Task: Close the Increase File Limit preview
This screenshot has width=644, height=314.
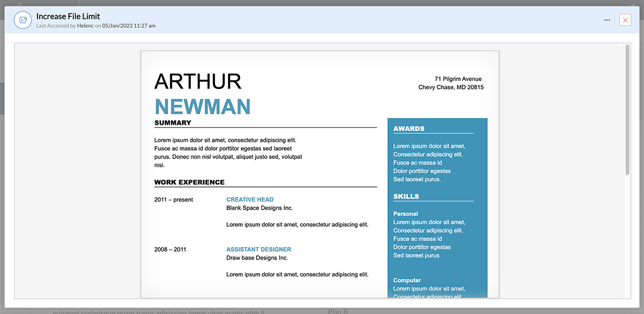Action: point(625,20)
